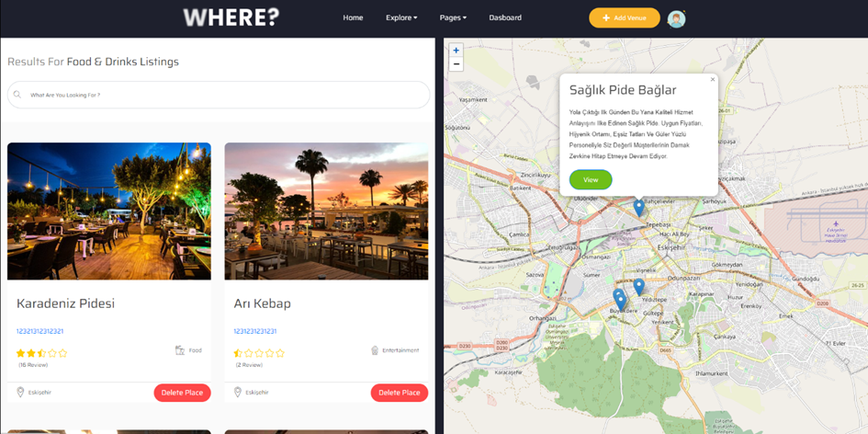
Task: Click the Food category icon on Karadeniz Pidesi
Action: 179,350
